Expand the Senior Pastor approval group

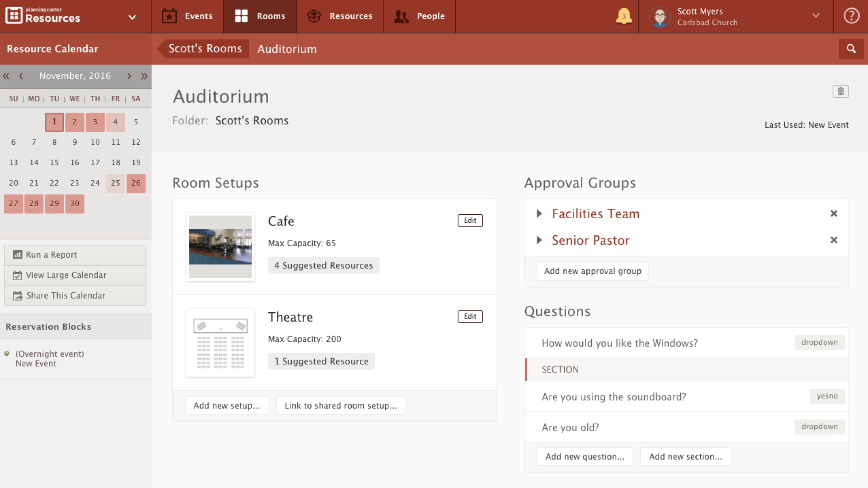click(x=539, y=240)
